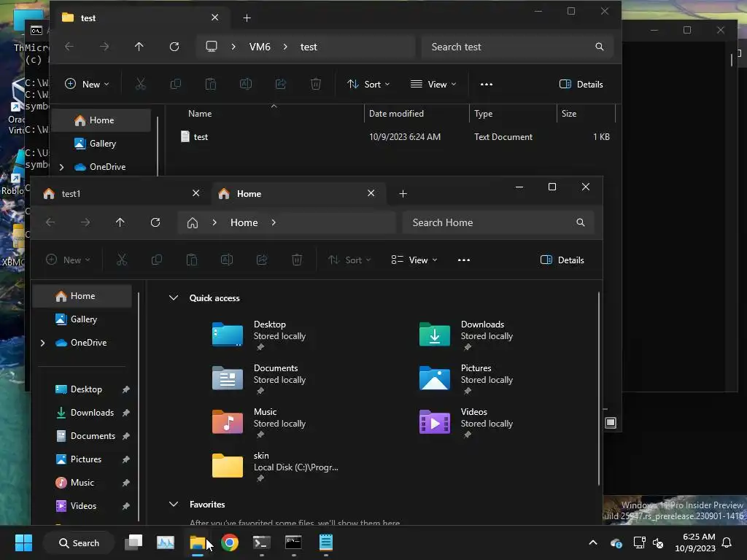The image size is (747, 560).
Task: Expand OneDrive in the test window sidebar
Action: 62,167
